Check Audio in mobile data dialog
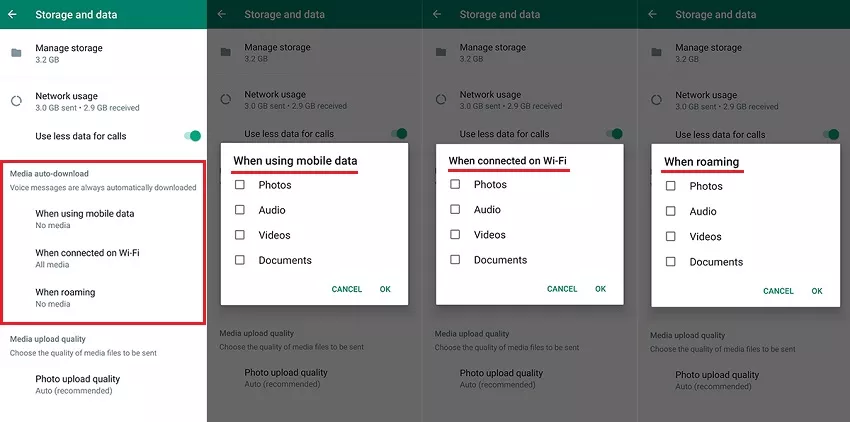Screen dimensions: 850x422 240,210
